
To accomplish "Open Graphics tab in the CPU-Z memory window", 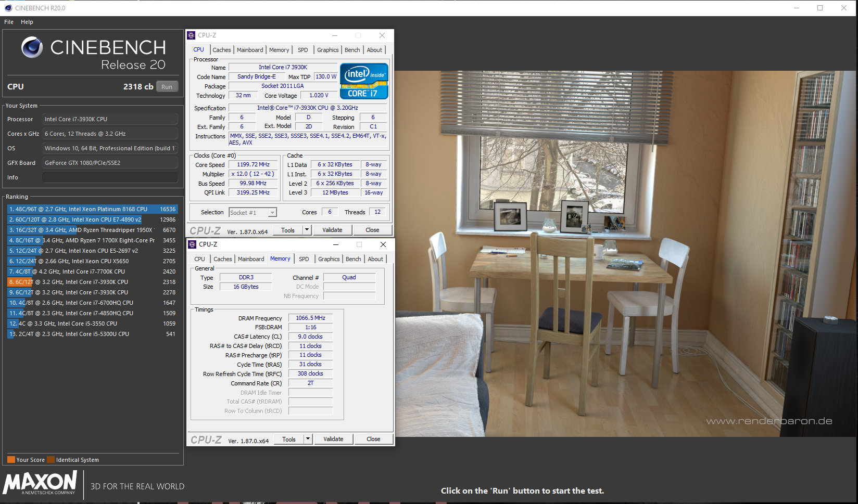I will coord(329,259).
